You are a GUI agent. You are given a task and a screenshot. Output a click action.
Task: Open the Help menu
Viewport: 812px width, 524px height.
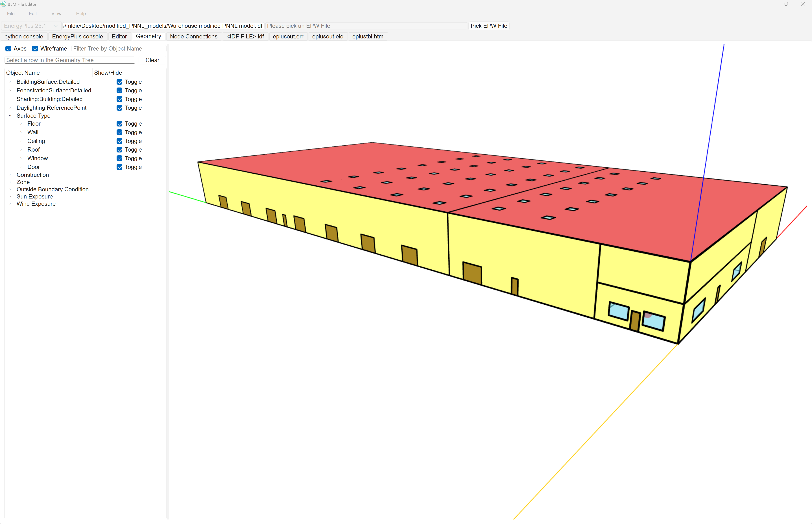click(x=81, y=14)
